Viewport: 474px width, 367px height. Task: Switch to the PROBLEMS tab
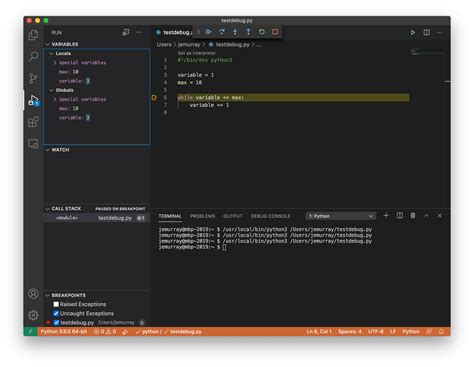pyautogui.click(x=202, y=216)
